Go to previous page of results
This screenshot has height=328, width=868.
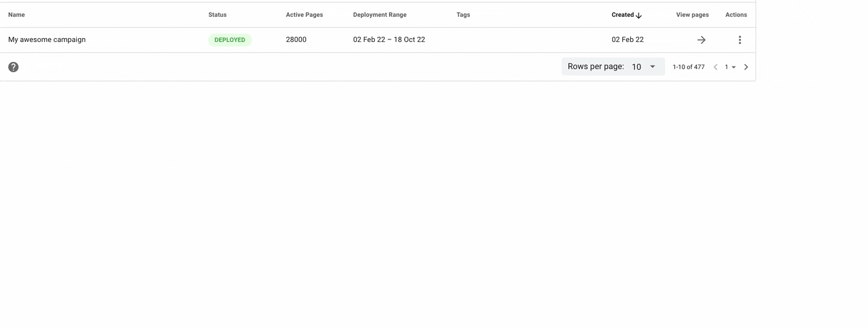click(715, 67)
